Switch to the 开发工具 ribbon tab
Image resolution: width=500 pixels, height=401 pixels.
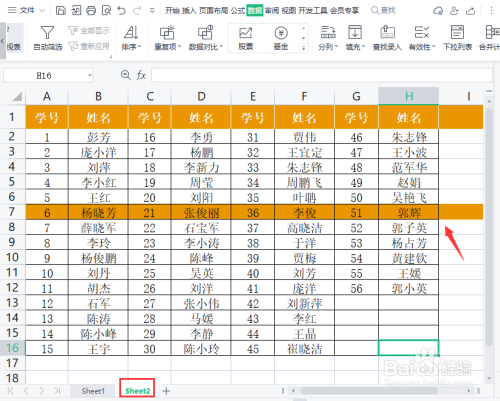tap(313, 11)
